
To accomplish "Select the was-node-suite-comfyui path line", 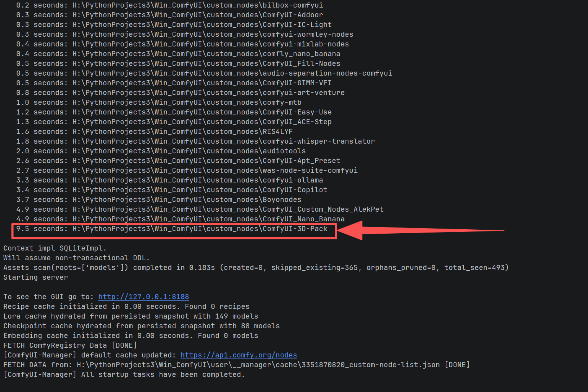I will tap(187, 170).
